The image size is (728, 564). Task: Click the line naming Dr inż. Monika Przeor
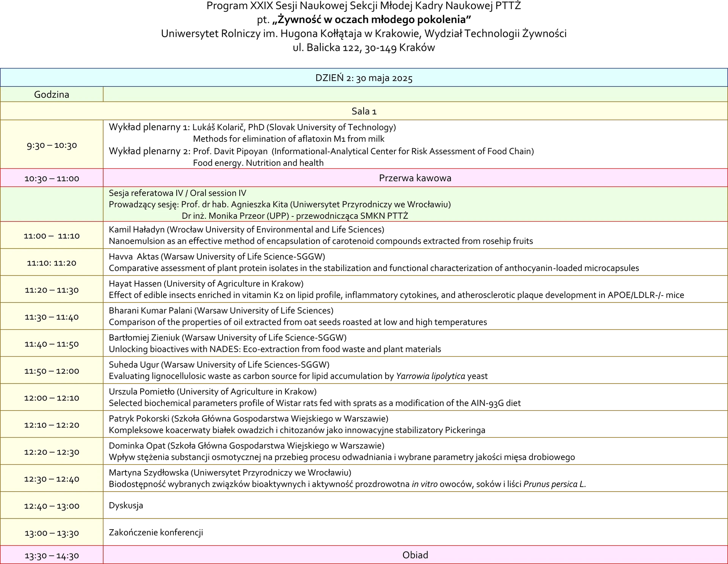295,216
